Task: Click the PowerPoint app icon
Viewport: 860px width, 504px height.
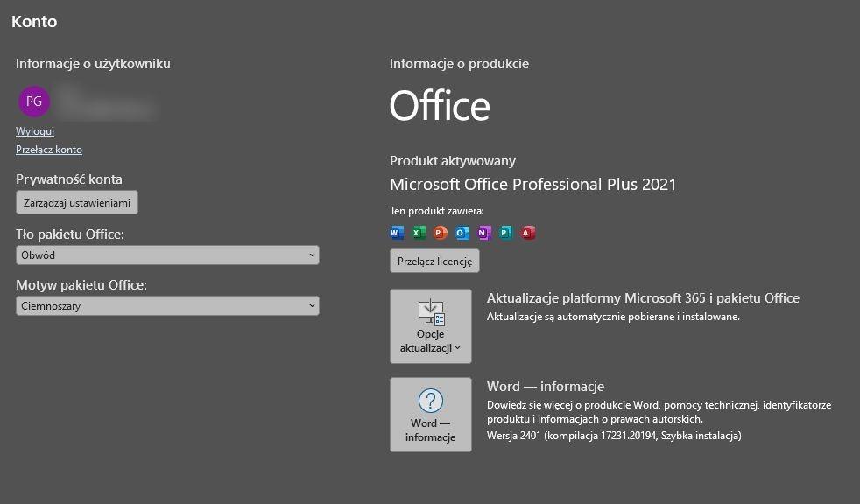Action: pyautogui.click(x=441, y=233)
